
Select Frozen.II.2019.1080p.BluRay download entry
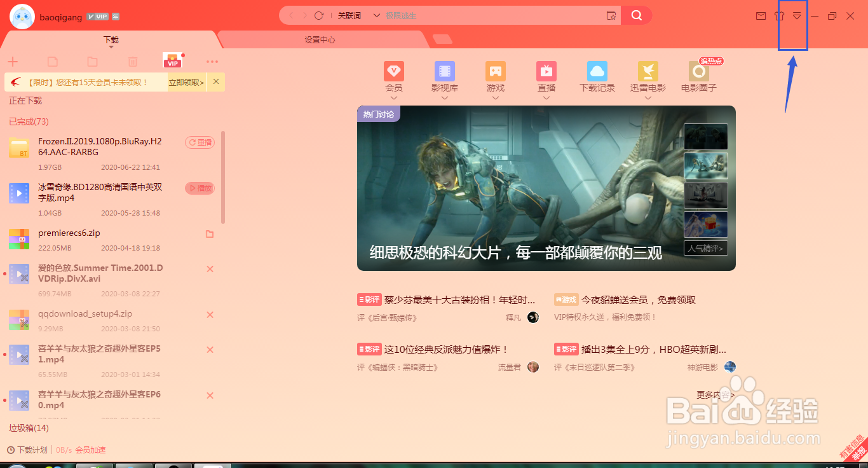click(x=111, y=153)
